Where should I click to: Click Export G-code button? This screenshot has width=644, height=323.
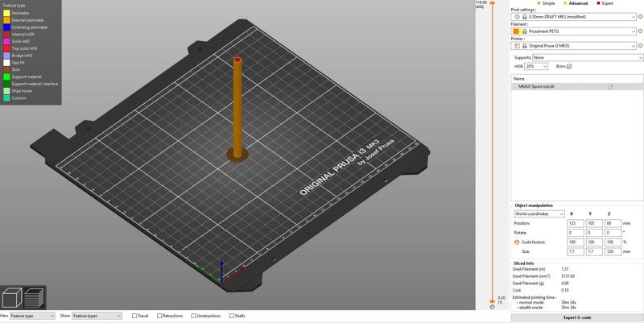tap(577, 317)
